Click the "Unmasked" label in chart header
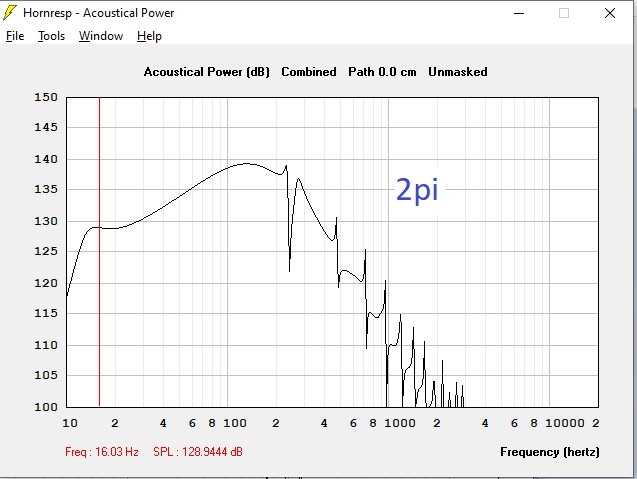This screenshot has width=637, height=479. [x=458, y=72]
